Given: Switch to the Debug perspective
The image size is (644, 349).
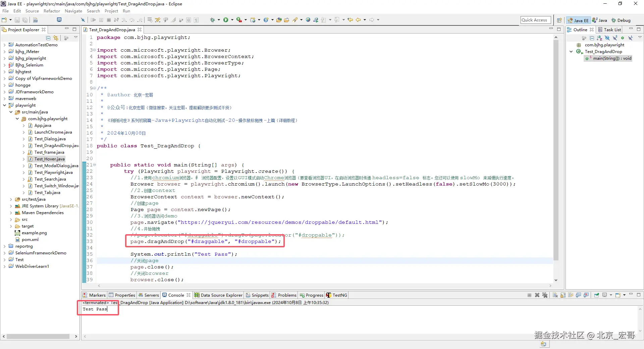Looking at the screenshot, I should [x=621, y=20].
